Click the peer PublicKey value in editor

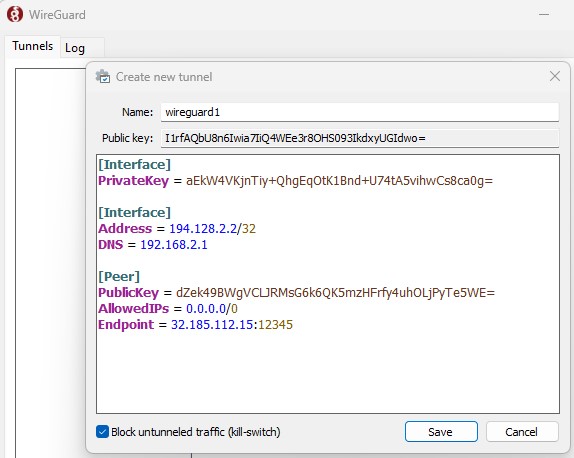click(x=335, y=293)
